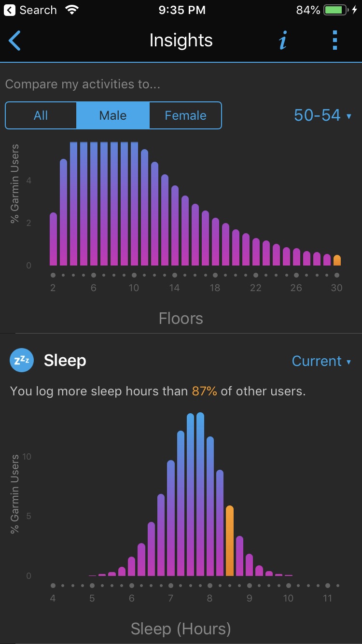362x644 pixels.
Task: Tap the back arrow icon
Action: point(15,41)
